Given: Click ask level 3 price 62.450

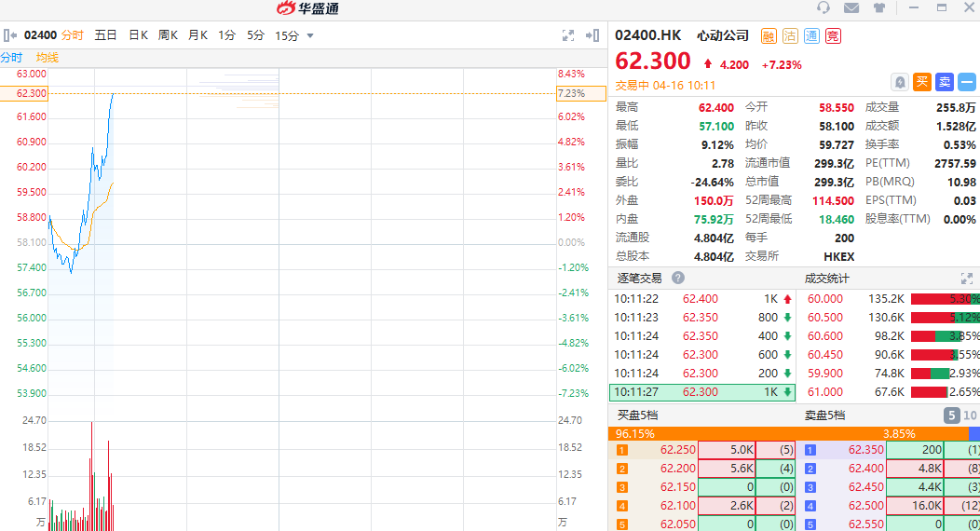Looking at the screenshot, I should click(865, 486).
